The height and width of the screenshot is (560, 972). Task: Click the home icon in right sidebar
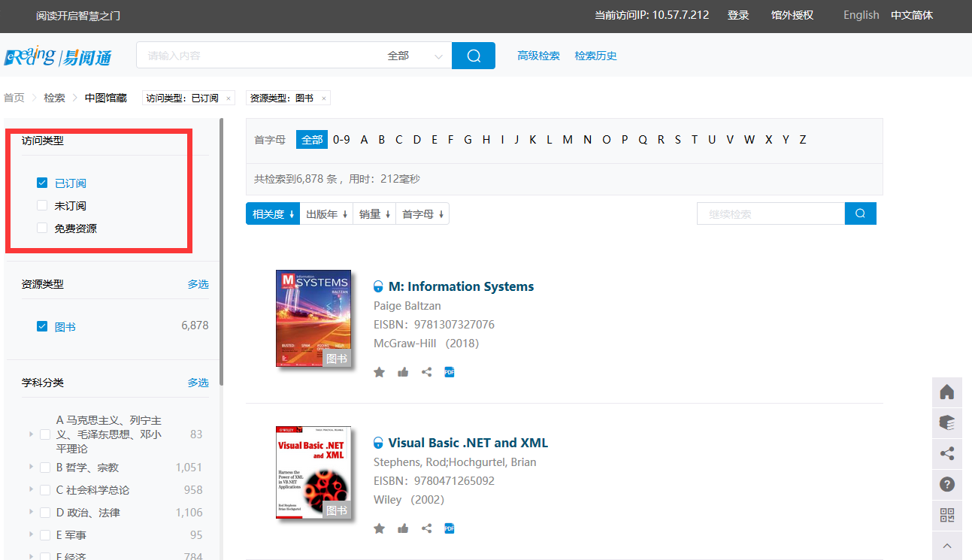point(947,392)
